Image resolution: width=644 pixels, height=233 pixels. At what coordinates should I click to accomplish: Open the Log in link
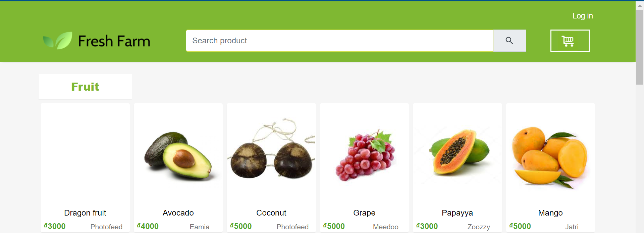582,16
